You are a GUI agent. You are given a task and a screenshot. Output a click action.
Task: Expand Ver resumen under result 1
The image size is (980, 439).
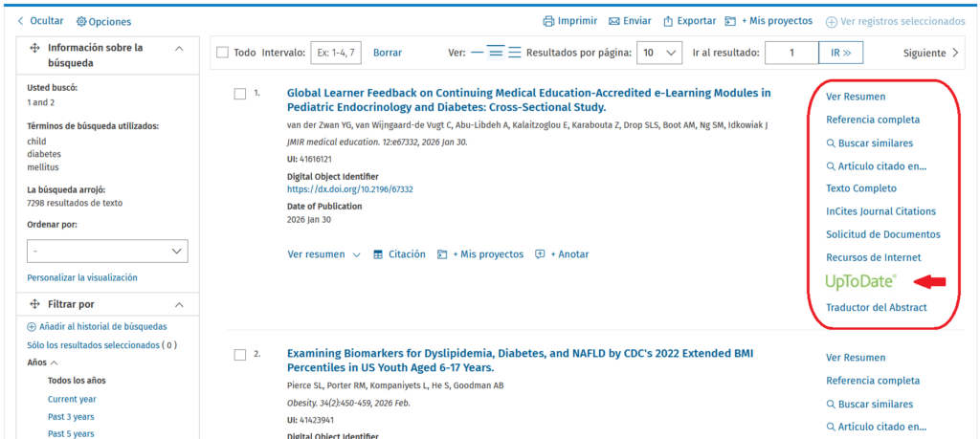coord(323,254)
